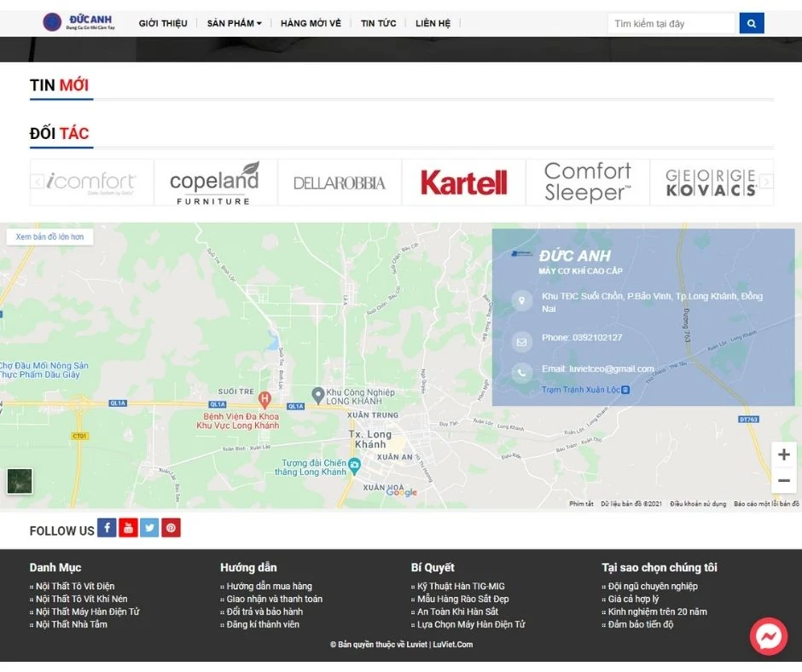Open Kinh nghiệm trên 20 năm link
Viewport: 802px width, 672px height.
click(657, 611)
